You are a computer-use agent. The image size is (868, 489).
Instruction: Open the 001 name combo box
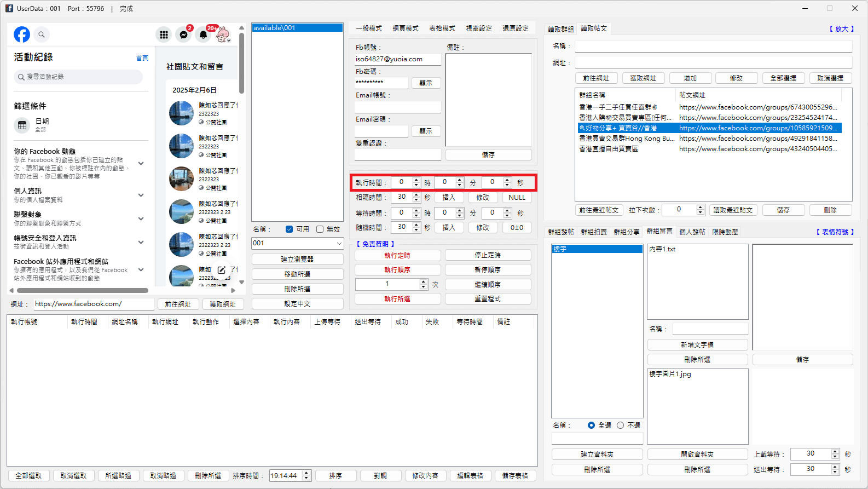[x=297, y=243]
